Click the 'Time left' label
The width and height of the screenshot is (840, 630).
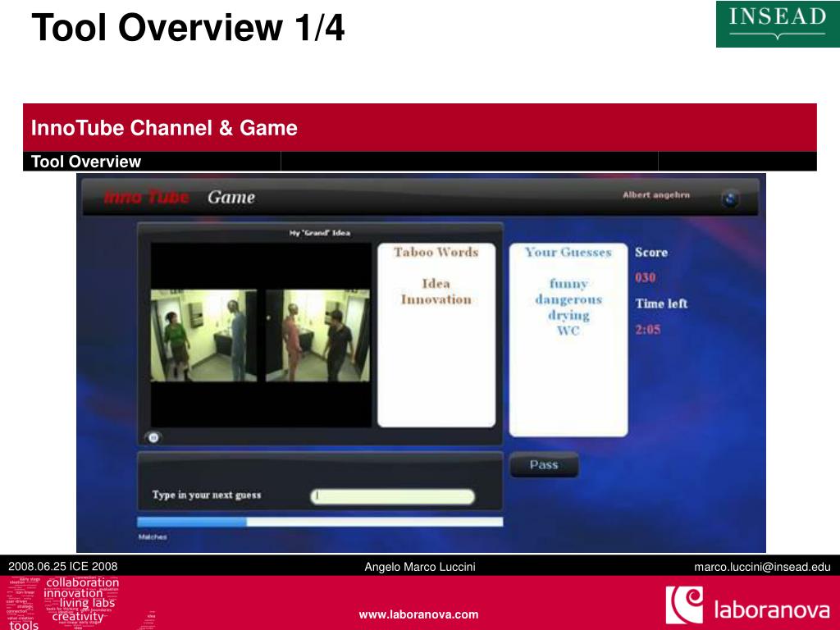[x=662, y=304]
